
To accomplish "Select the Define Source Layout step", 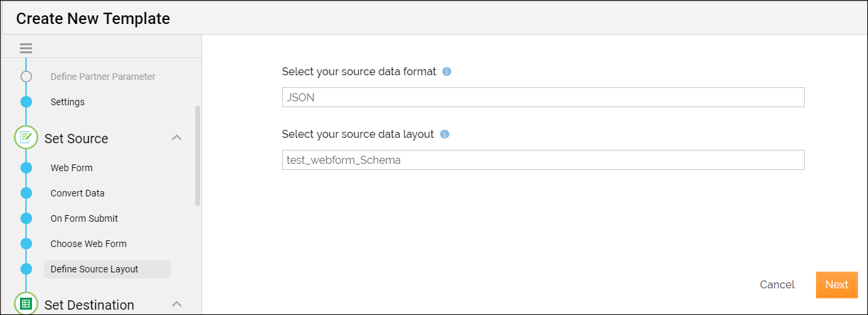I will [107, 269].
